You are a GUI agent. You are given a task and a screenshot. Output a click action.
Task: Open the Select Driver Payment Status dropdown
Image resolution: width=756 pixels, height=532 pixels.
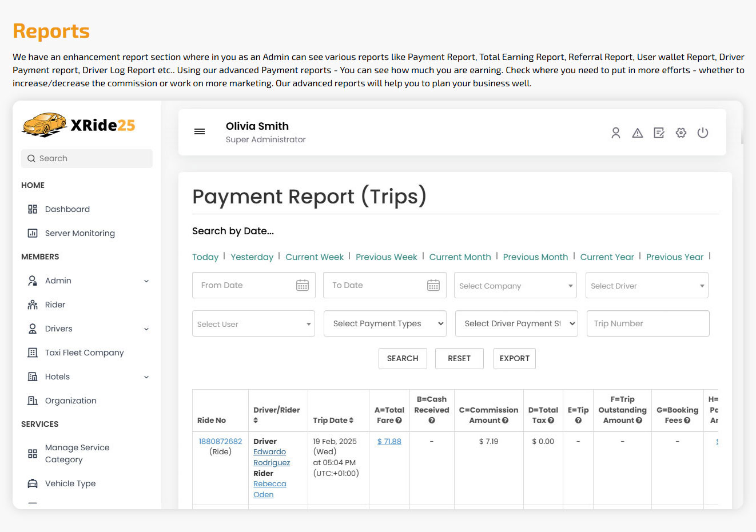coord(516,323)
